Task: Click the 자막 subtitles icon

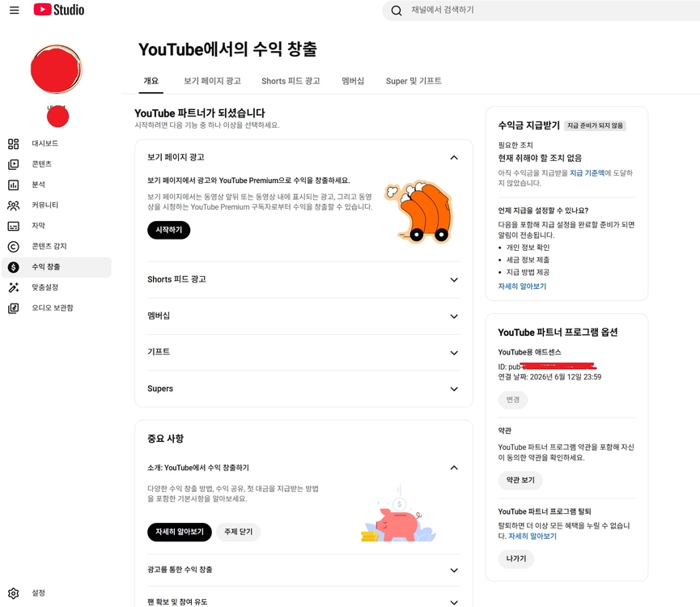Action: (14, 226)
